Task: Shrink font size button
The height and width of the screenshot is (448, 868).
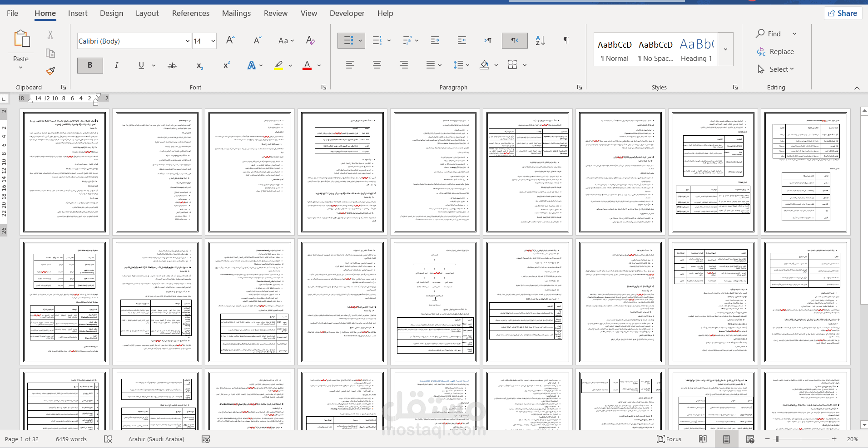Action: [x=258, y=40]
